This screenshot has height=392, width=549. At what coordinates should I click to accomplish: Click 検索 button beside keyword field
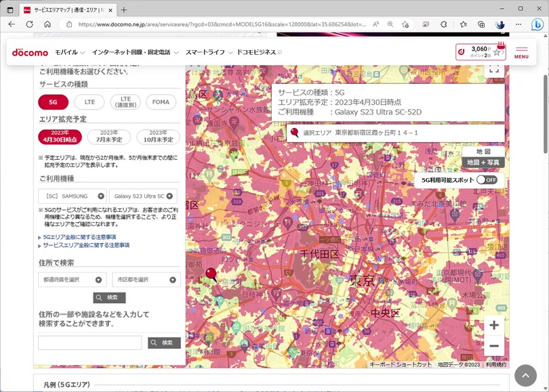coord(164,343)
